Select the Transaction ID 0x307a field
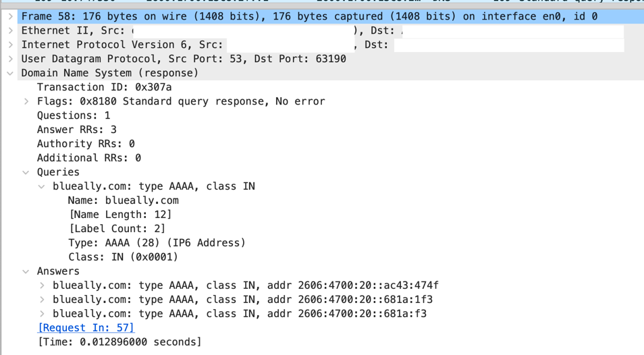The width and height of the screenshot is (644, 355). [x=104, y=87]
